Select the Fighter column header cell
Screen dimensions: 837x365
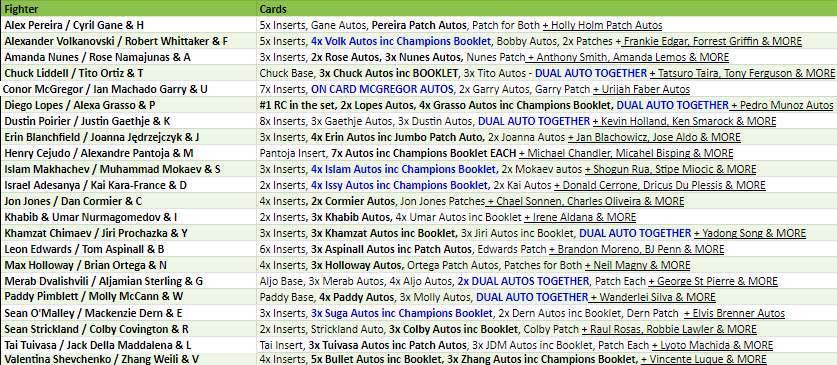coord(128,9)
